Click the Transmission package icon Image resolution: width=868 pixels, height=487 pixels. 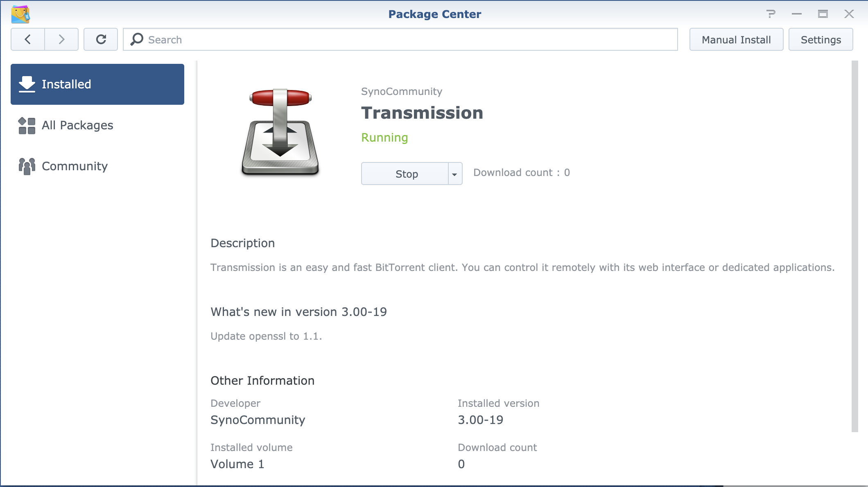click(x=280, y=132)
